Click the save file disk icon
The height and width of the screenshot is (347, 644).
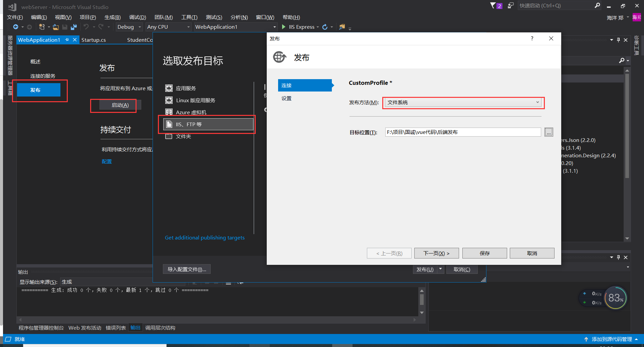[65, 27]
